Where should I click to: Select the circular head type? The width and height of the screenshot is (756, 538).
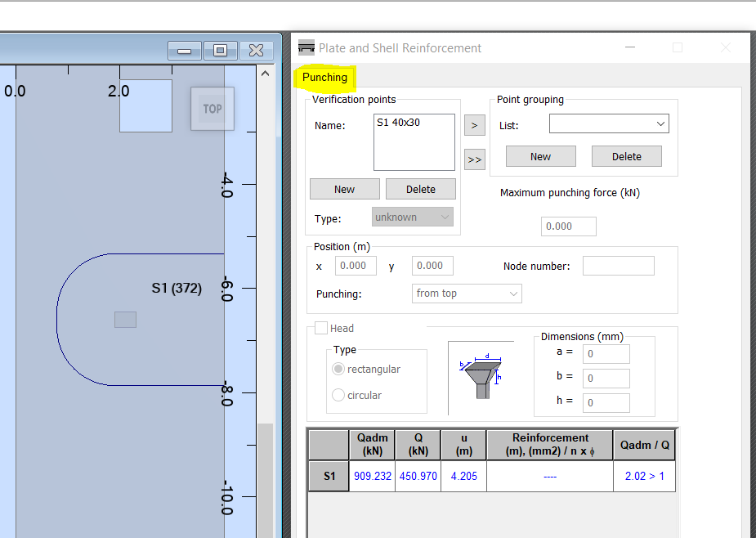[338, 395]
